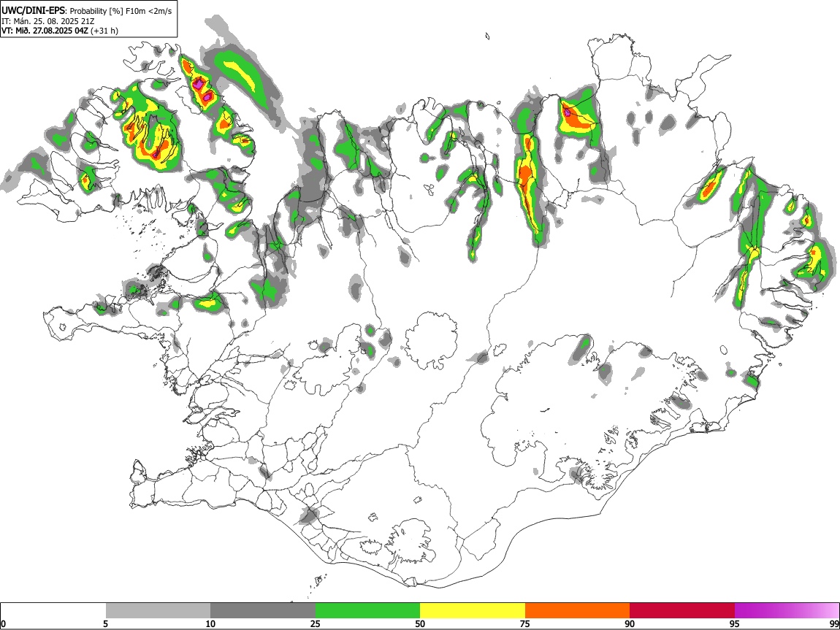Click the white 0–5% legend segment
840x630 pixels.
click(x=53, y=611)
